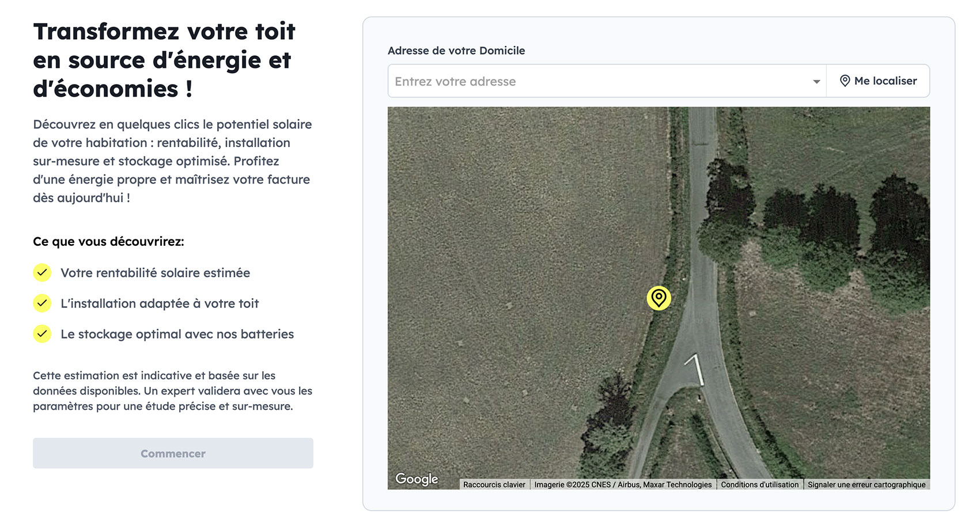Click the 'Ce que vous découvrirez:' subtitle
Viewport: 980px width, 529px height.
click(x=108, y=242)
